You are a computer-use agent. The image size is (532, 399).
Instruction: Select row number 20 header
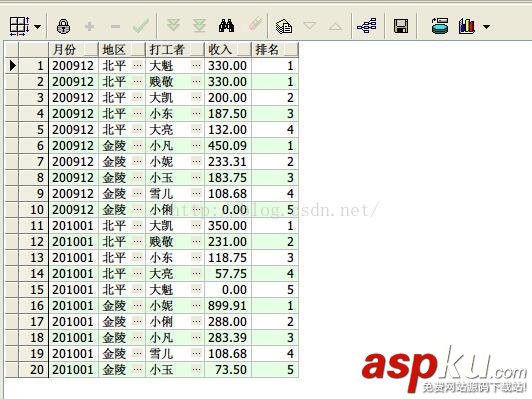(x=34, y=369)
